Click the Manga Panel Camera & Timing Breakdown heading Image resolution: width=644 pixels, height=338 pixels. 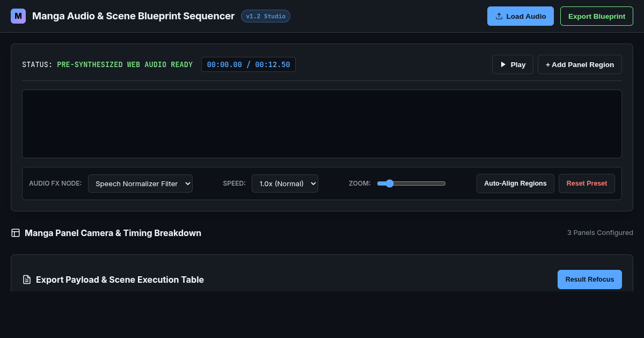pyautogui.click(x=113, y=233)
